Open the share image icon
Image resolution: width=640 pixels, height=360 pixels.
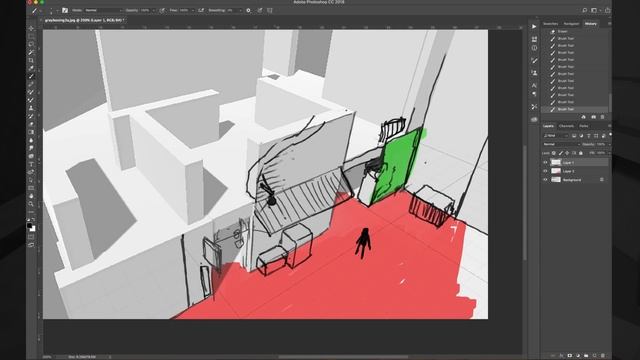[x=608, y=10]
